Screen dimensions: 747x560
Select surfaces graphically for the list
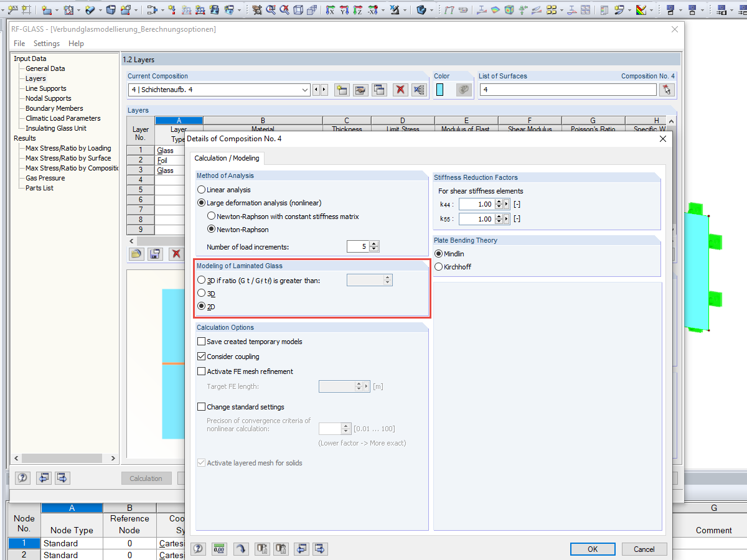point(665,89)
